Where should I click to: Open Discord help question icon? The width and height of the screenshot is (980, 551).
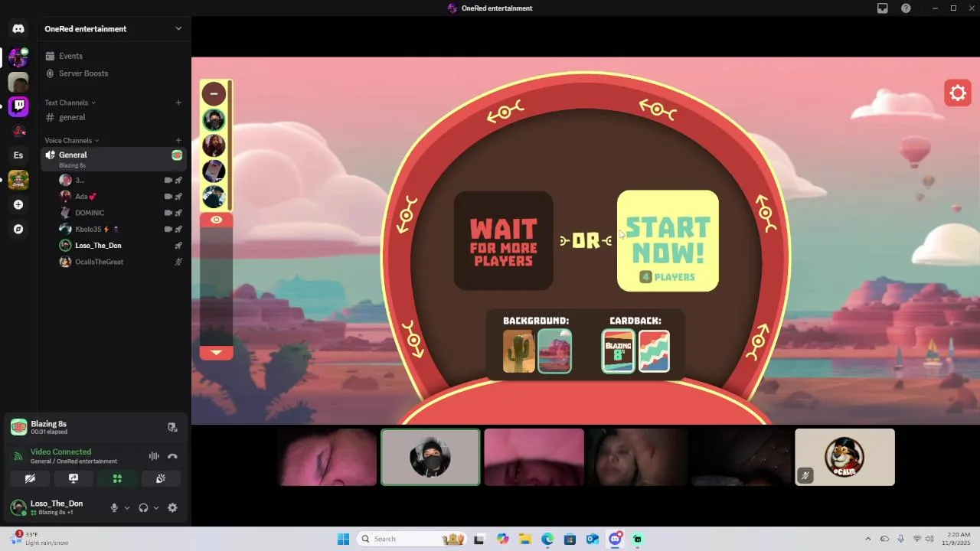(x=906, y=8)
